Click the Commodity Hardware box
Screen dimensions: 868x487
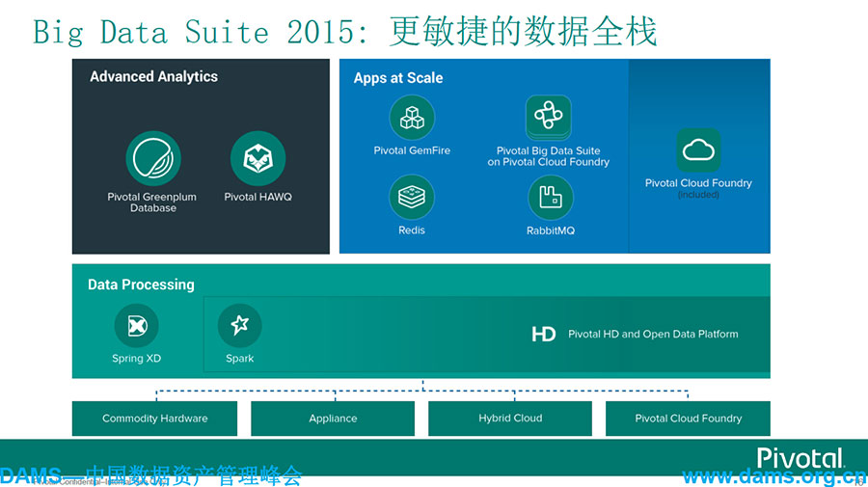point(154,419)
